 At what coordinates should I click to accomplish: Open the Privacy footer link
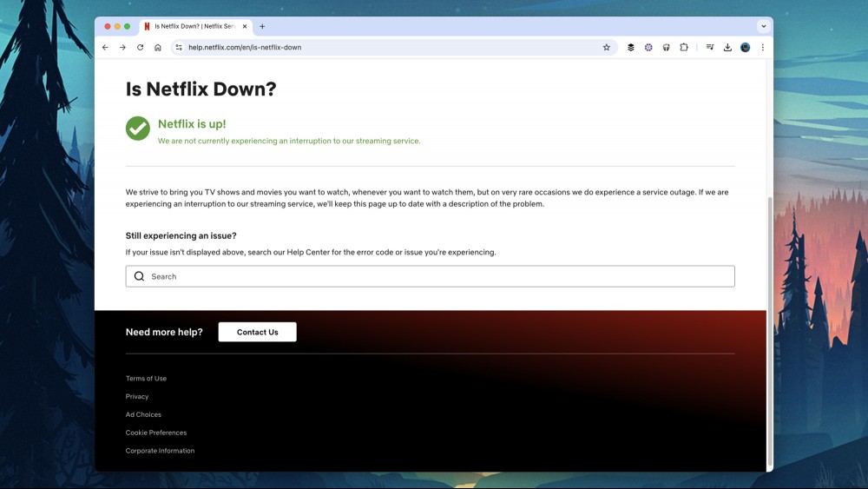click(x=137, y=397)
